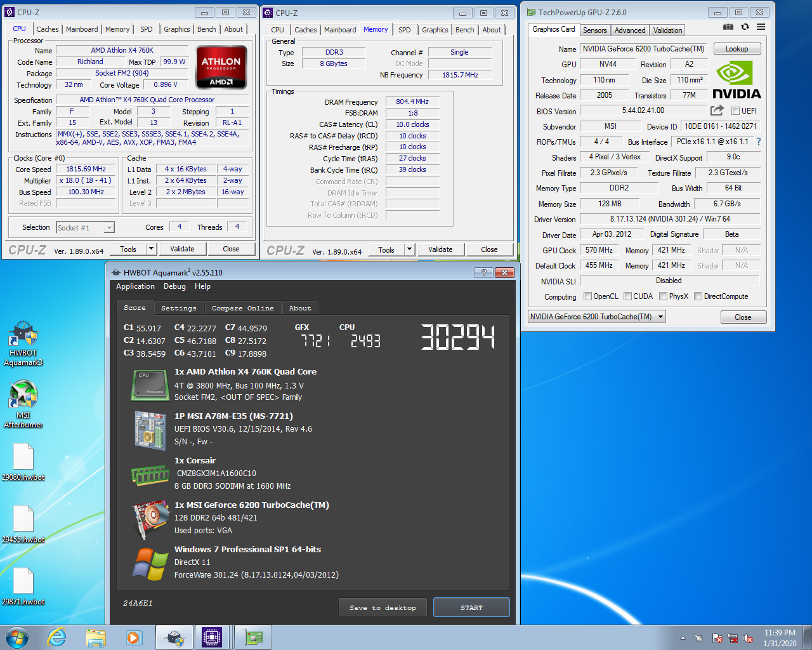Switch to CPU-Z taskbar item
The height and width of the screenshot is (650, 812).
[x=212, y=637]
